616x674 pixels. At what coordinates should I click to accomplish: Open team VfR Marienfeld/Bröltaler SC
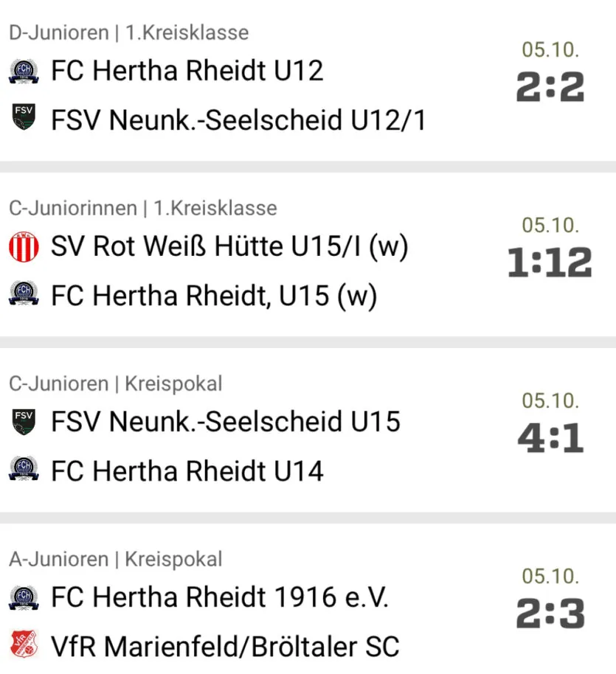pyautogui.click(x=225, y=646)
